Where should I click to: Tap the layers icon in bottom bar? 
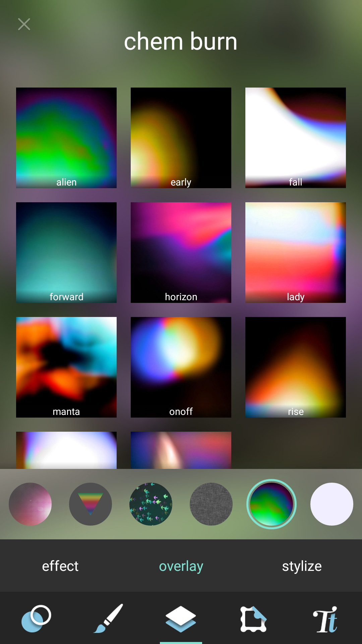pyautogui.click(x=181, y=619)
